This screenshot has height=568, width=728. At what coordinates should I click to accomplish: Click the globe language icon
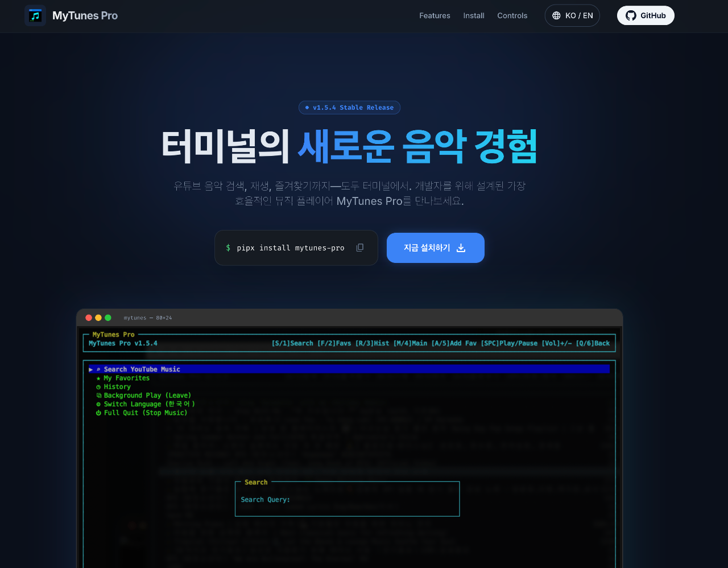(556, 16)
